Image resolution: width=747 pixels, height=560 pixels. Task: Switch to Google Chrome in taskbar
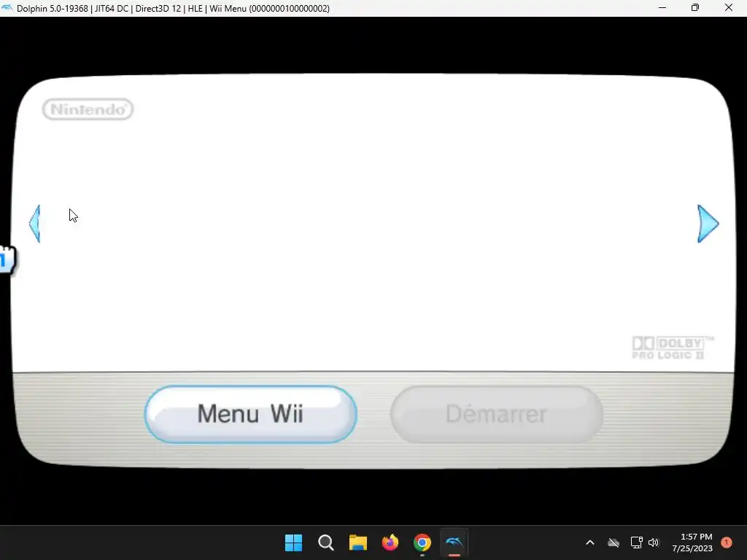422,542
